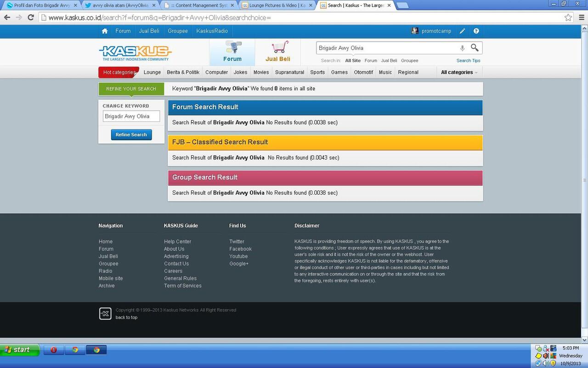Open the Facebook footer link
This screenshot has width=588, height=368.
click(x=241, y=249)
